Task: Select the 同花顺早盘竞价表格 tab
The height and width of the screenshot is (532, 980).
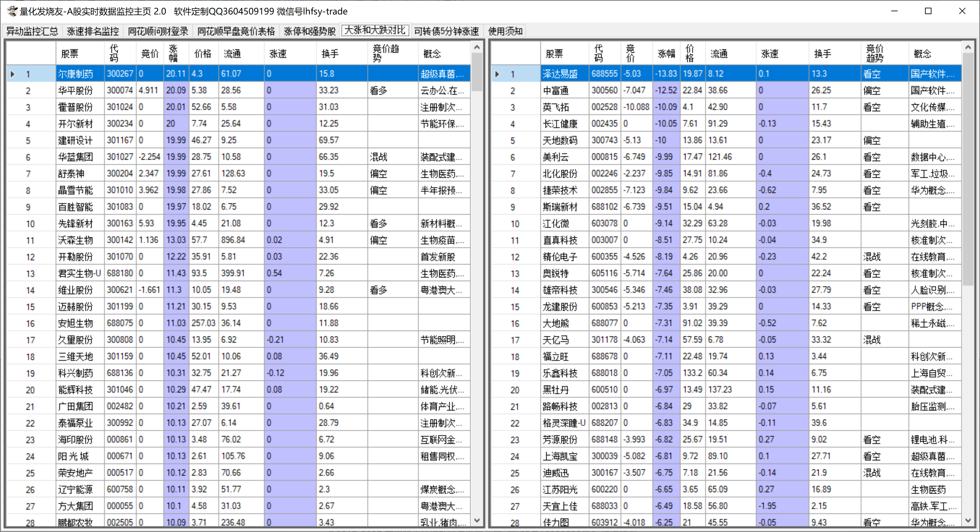Action: coord(236,31)
